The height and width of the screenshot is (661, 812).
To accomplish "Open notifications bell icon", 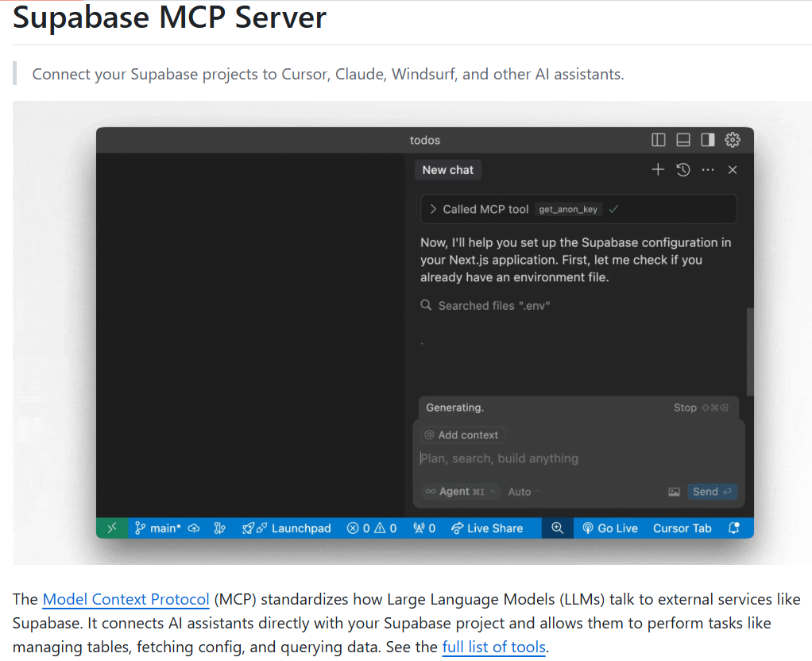I will [734, 528].
